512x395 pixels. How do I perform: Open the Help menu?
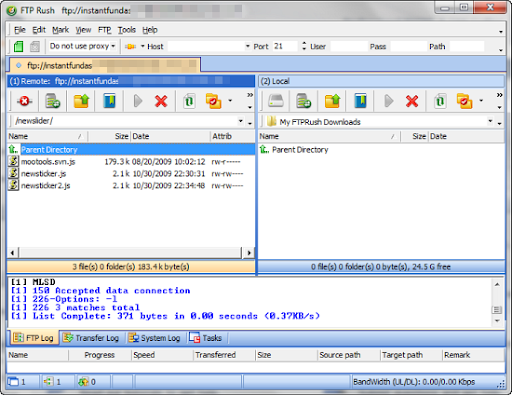click(x=150, y=30)
